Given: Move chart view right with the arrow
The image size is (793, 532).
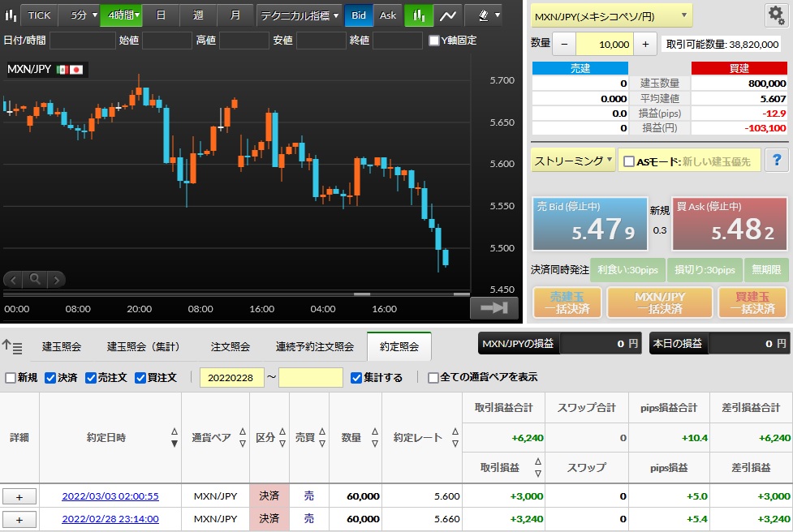Looking at the screenshot, I should (x=57, y=280).
